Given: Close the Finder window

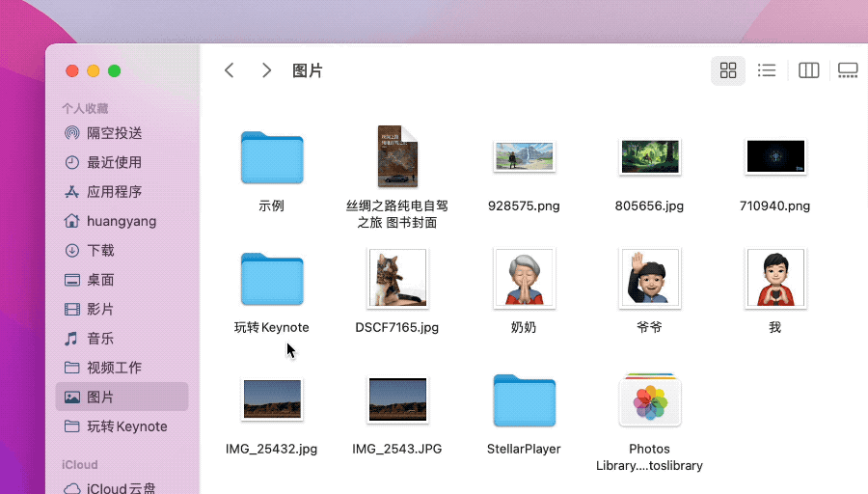Looking at the screenshot, I should 72,70.
